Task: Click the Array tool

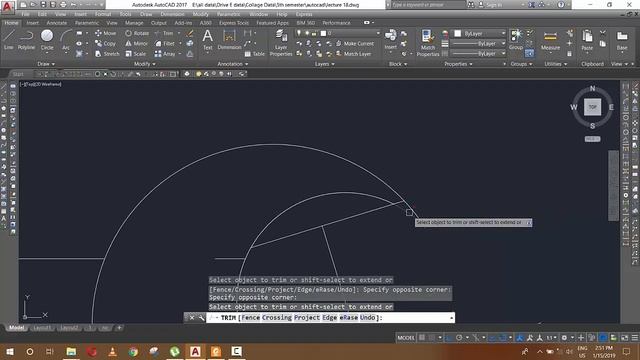Action: pyautogui.click(x=165, y=53)
